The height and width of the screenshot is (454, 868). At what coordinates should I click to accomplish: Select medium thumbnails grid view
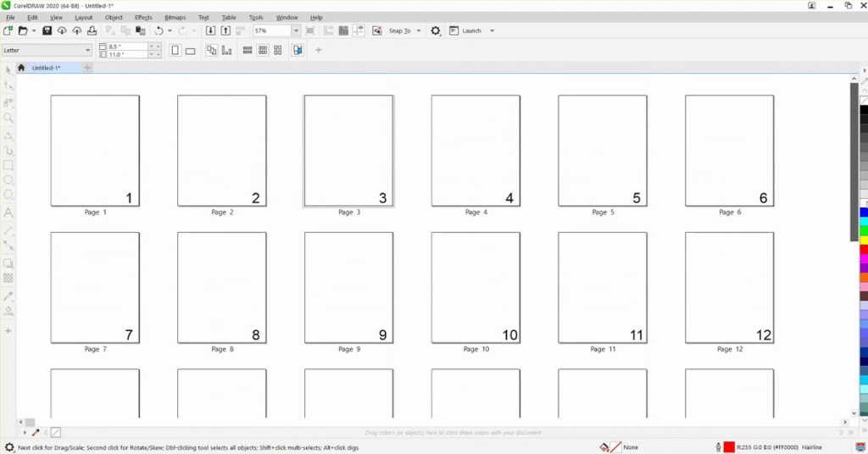click(x=263, y=50)
